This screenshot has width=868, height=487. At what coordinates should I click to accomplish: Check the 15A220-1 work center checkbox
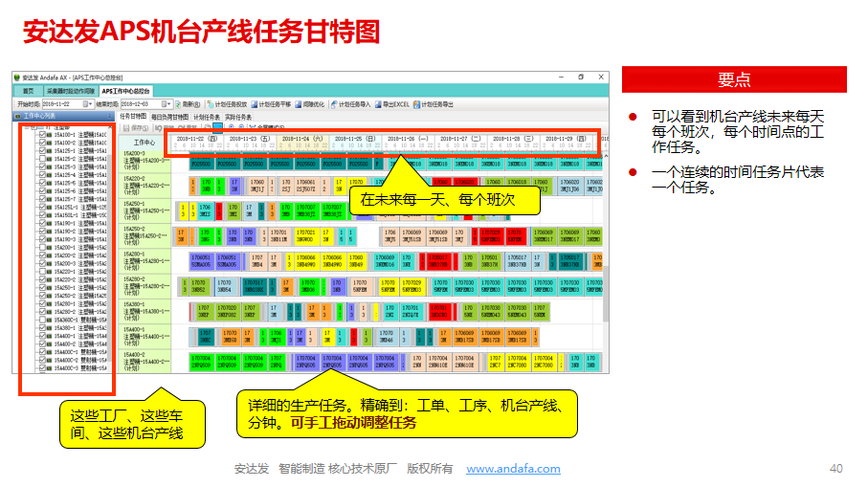pyautogui.click(x=42, y=271)
